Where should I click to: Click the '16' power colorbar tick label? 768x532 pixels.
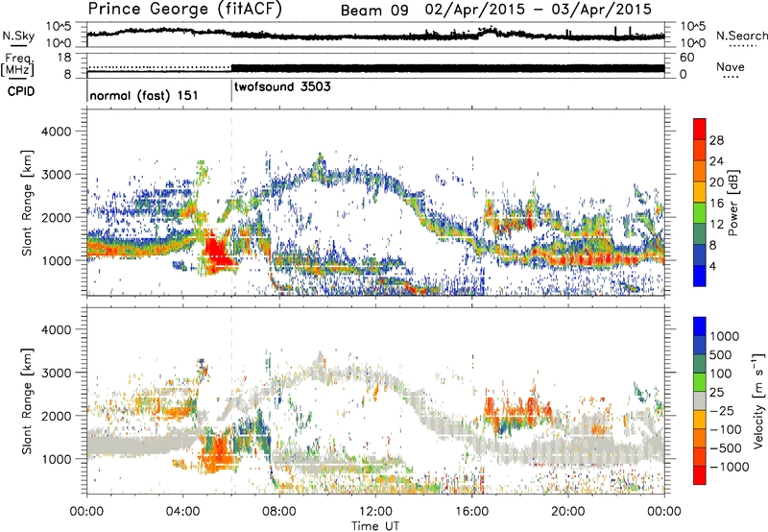pos(716,204)
